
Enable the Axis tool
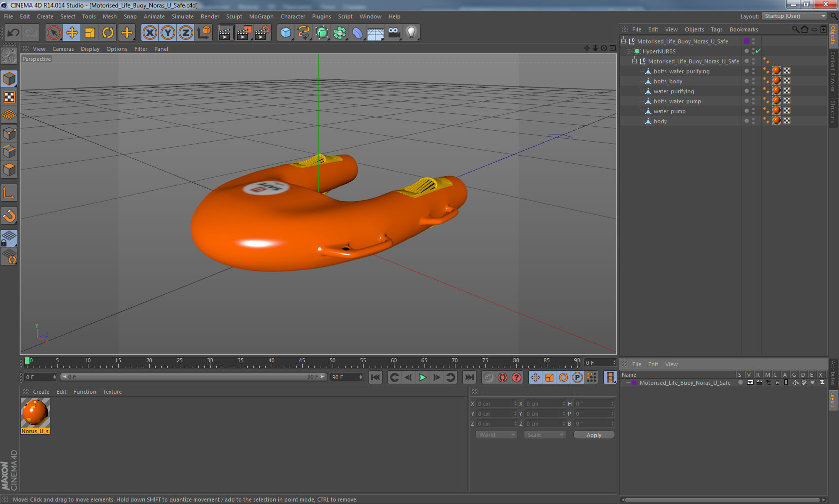9,193
